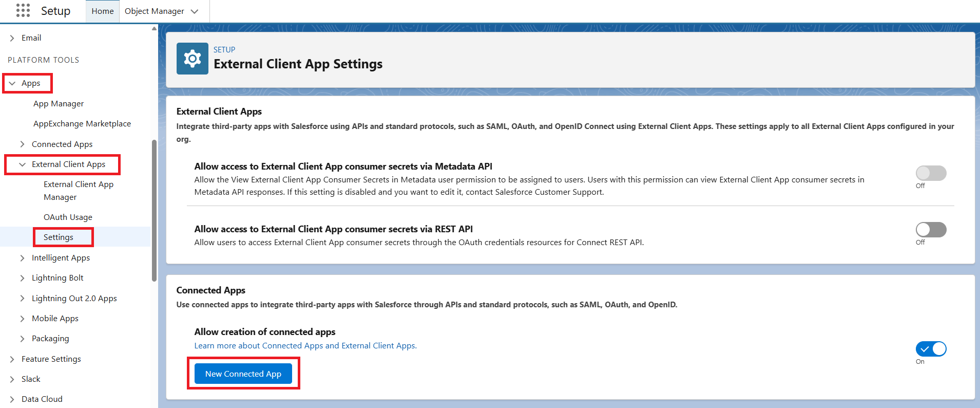Image resolution: width=980 pixels, height=408 pixels.
Task: Collapse the Apps section chevron
Action: pyautogui.click(x=12, y=83)
